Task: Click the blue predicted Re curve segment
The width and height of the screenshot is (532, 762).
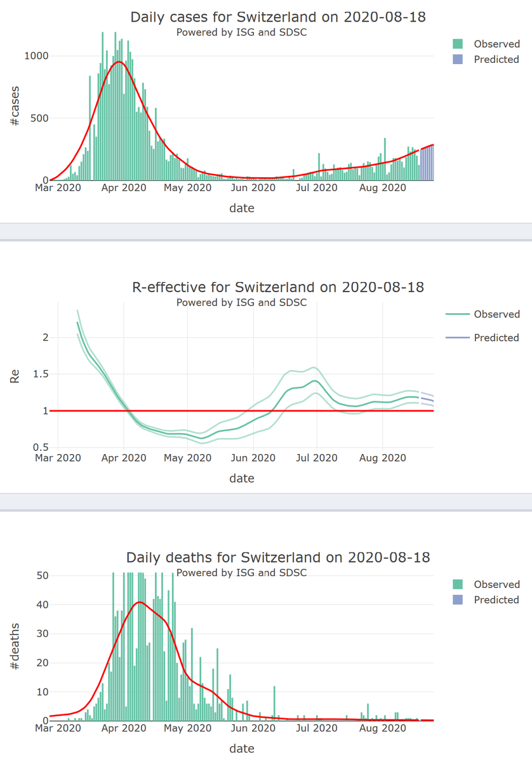Action: tap(427, 399)
